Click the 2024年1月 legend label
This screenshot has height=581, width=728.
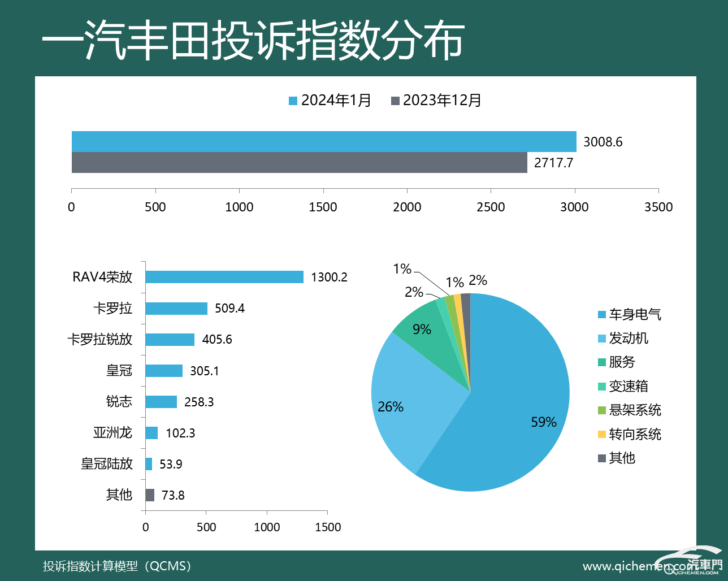point(336,101)
